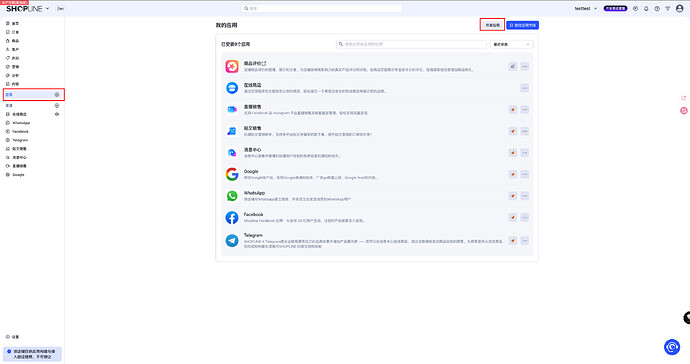Toggle pin for Facebook app

click(x=513, y=217)
